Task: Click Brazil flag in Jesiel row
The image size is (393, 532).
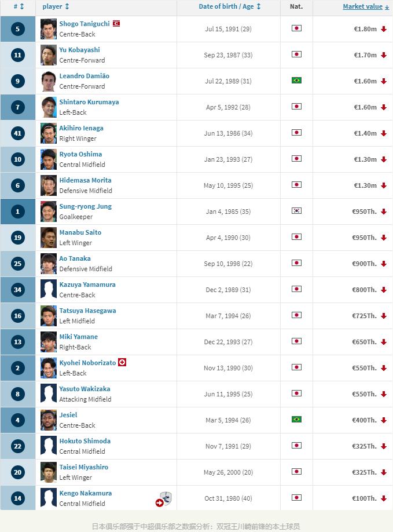Action: pos(296,420)
